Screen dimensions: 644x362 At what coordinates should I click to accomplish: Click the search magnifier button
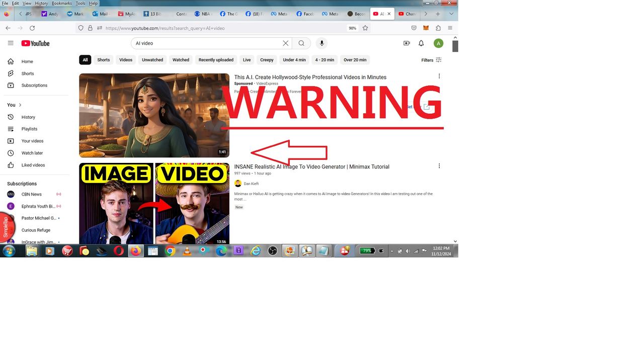301,43
